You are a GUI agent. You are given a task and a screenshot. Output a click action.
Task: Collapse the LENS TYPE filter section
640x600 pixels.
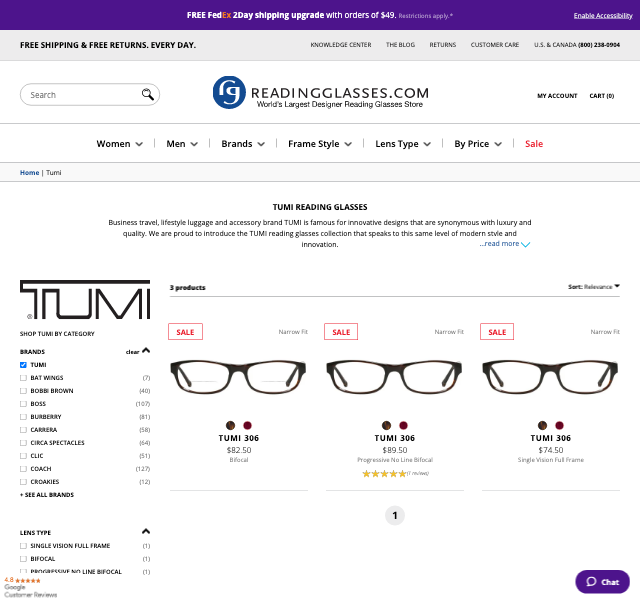[146, 531]
